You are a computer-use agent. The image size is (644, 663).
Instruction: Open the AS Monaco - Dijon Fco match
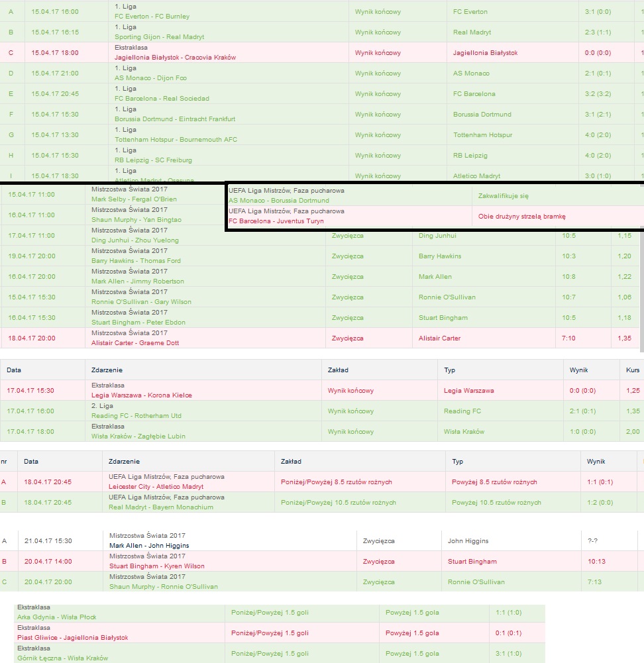(x=150, y=77)
